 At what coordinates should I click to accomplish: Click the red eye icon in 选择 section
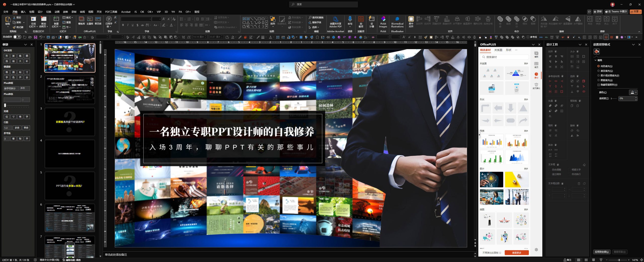click(x=584, y=92)
